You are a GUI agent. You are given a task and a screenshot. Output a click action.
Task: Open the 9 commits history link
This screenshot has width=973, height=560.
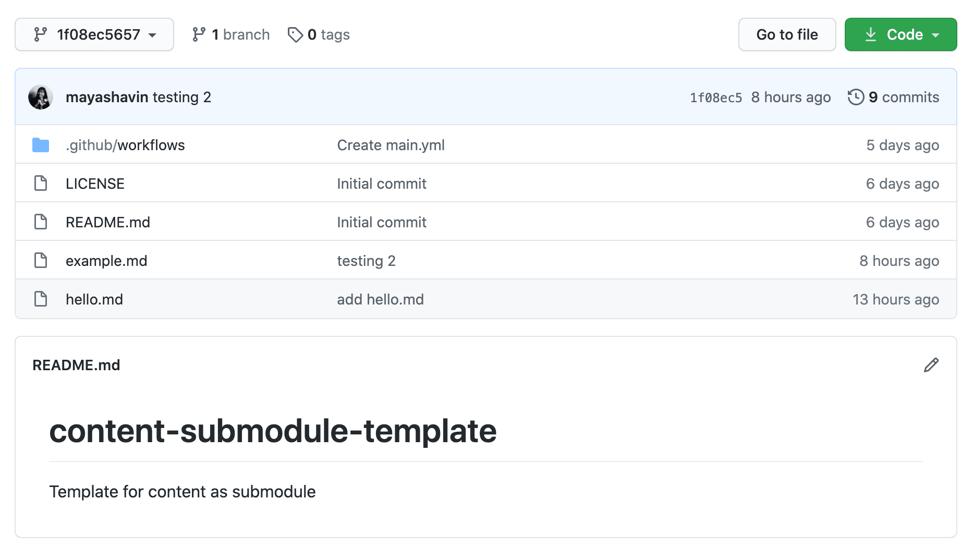pos(904,97)
